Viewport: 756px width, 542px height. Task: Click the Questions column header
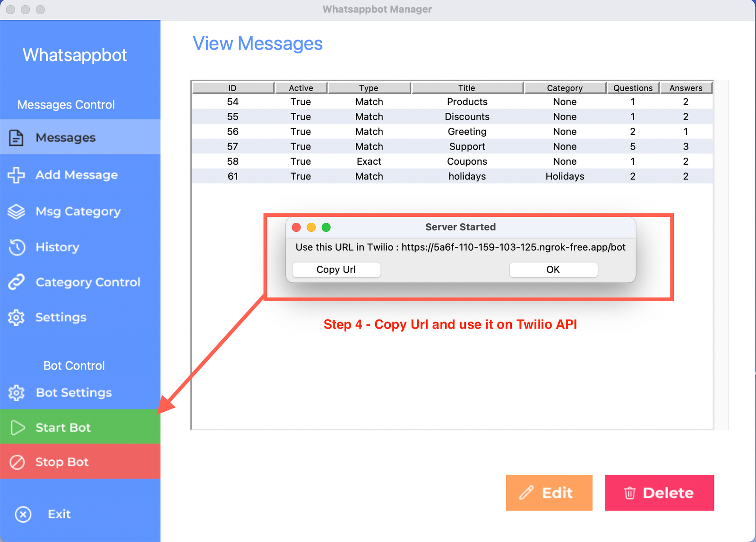(x=633, y=88)
